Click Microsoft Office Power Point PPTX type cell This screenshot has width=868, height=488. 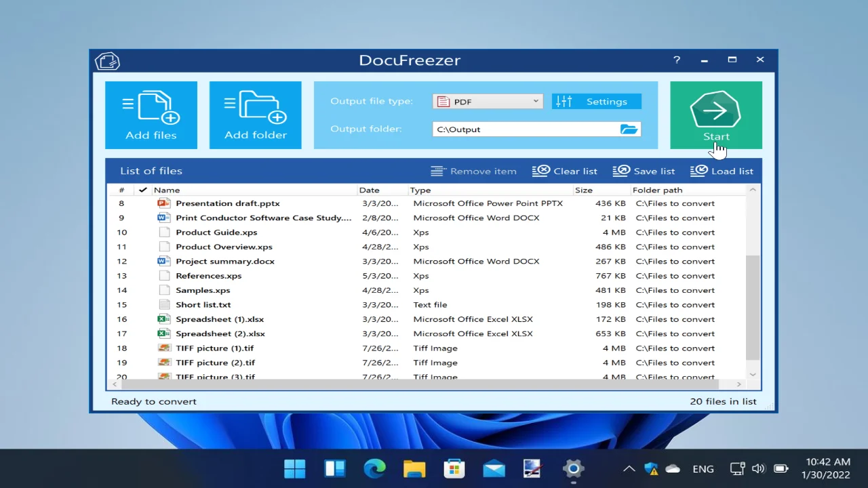[x=488, y=203]
